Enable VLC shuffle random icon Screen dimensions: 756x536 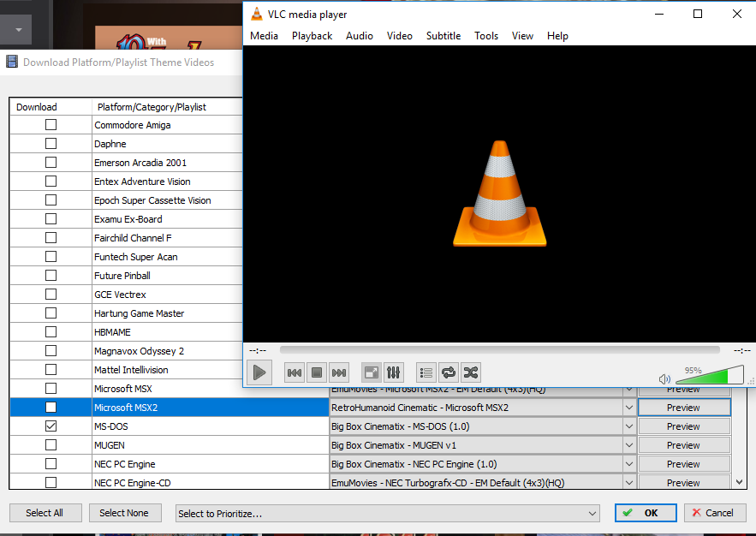point(471,372)
